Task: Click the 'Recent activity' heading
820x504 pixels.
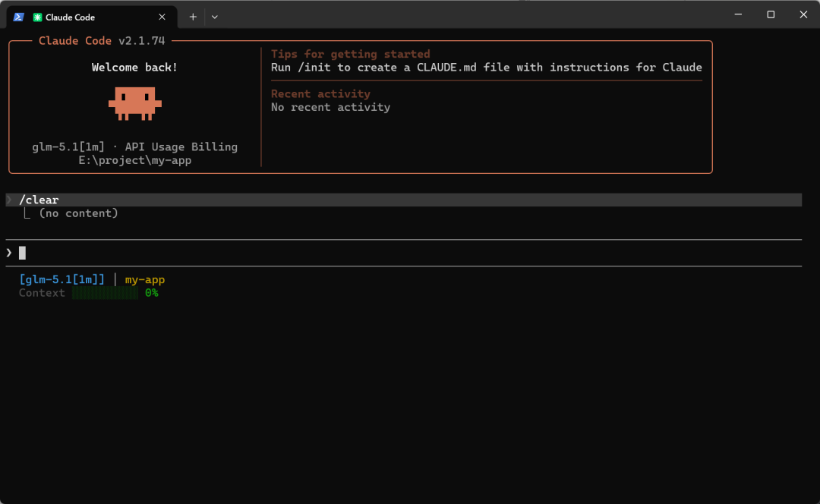Action: click(320, 93)
